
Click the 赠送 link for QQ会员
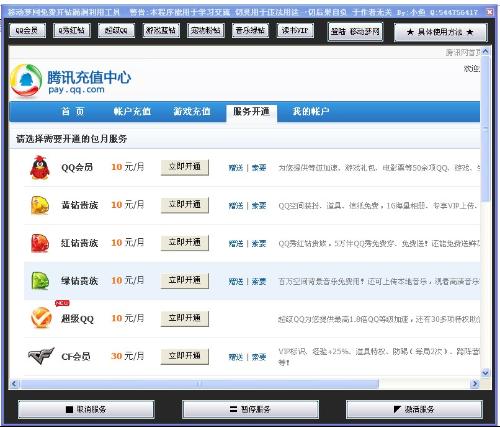click(236, 168)
